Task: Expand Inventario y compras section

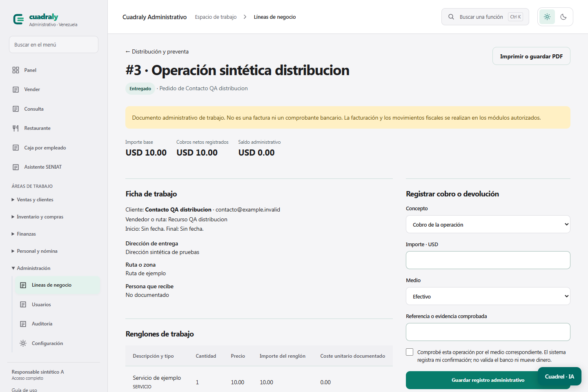Action: 38,217
